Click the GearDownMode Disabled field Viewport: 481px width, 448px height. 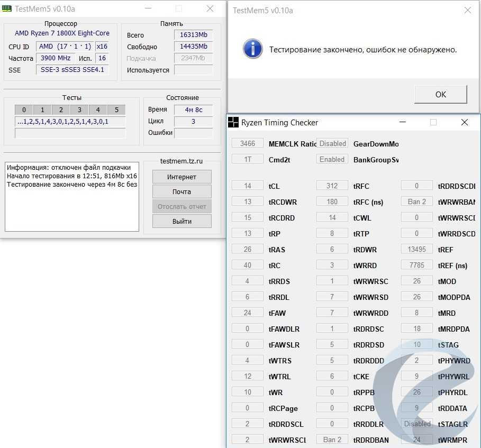pyautogui.click(x=332, y=143)
